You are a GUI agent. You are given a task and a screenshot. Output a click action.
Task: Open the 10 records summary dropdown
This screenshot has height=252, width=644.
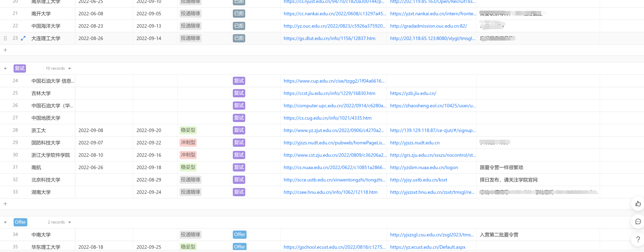click(x=58, y=69)
